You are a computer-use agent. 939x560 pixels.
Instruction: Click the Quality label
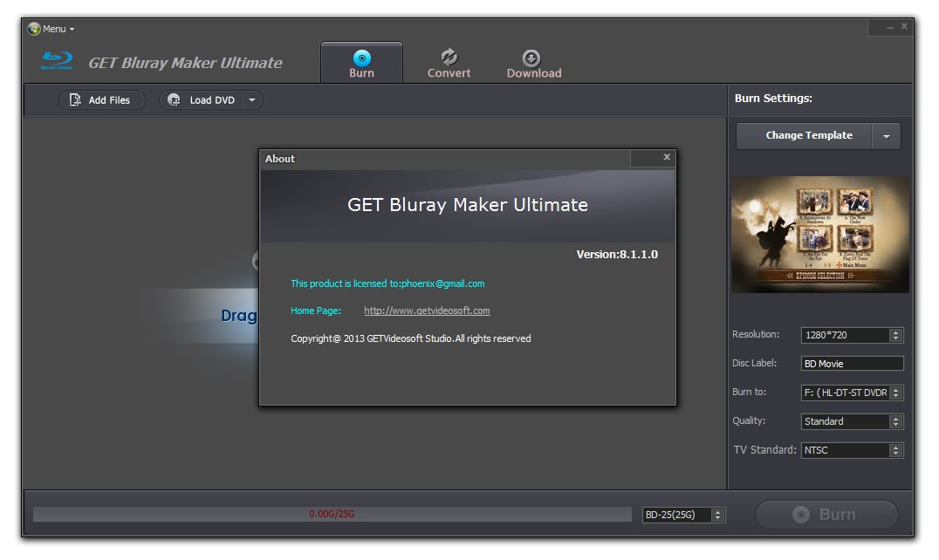749,420
